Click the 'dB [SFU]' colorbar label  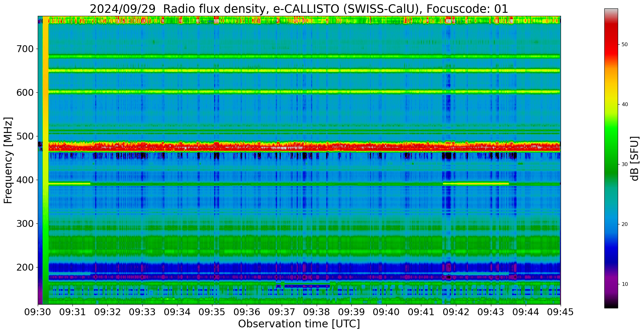pos(634,158)
